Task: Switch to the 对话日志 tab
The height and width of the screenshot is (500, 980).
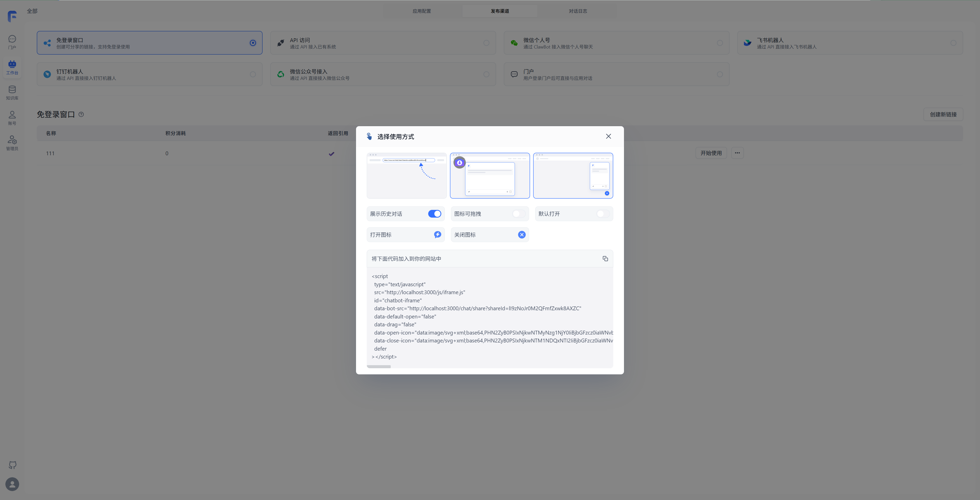Action: pos(578,11)
